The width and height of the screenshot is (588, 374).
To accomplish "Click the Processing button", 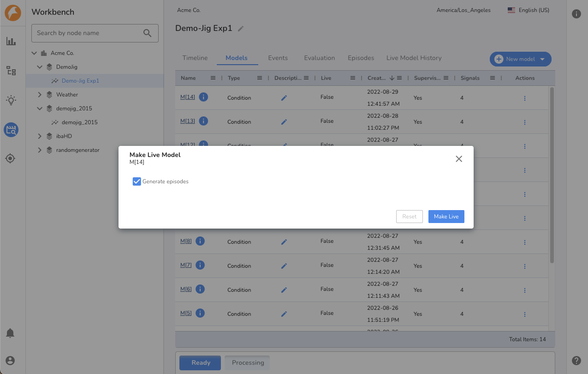I will (248, 362).
